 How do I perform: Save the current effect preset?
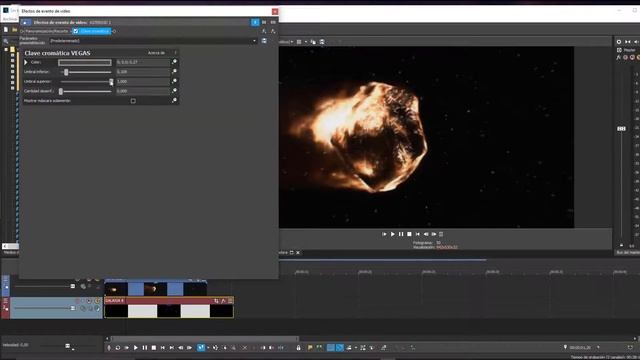[264, 41]
